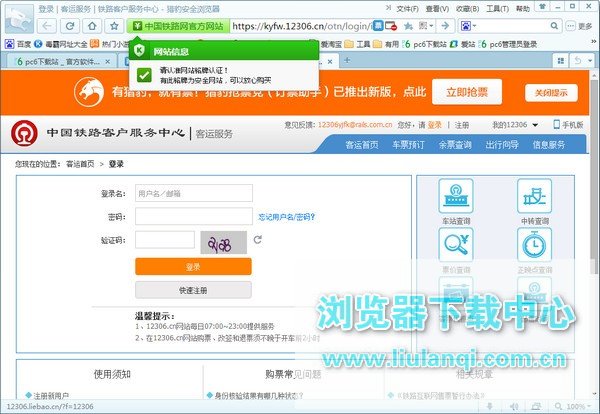Focus the 验证码 captcha input field

click(x=165, y=240)
